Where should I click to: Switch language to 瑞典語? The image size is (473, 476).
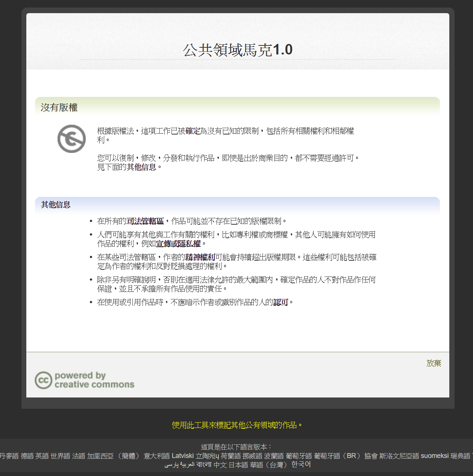pyautogui.click(x=461, y=456)
